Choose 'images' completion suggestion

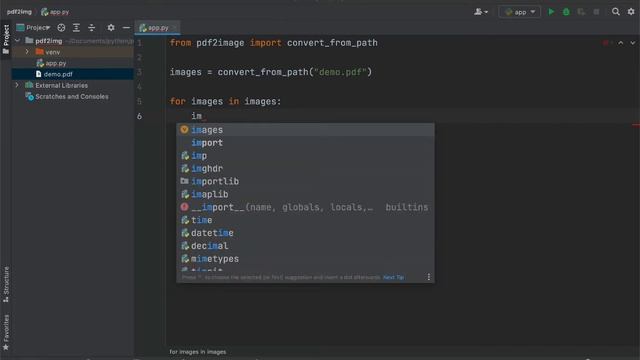(305, 130)
